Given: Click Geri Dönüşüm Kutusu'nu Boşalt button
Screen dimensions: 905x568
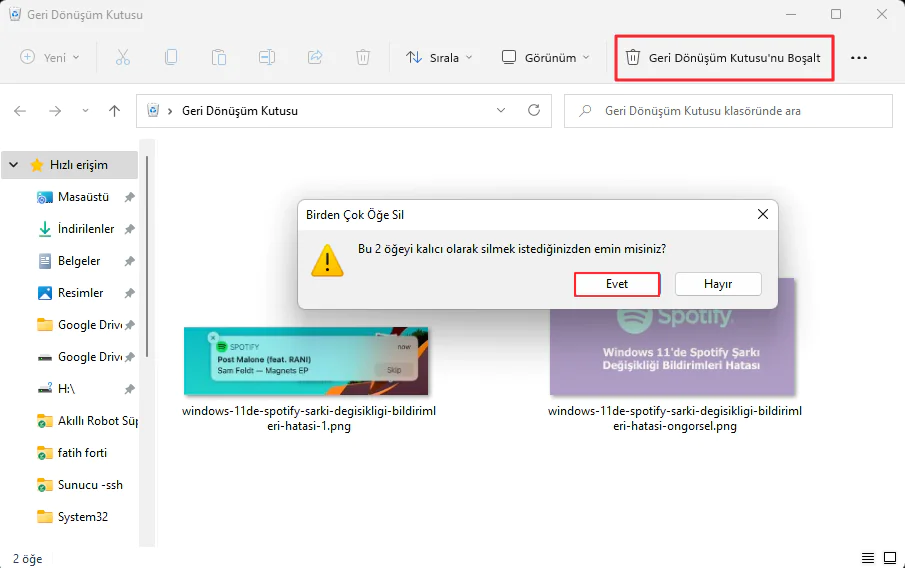Looking at the screenshot, I should (724, 58).
